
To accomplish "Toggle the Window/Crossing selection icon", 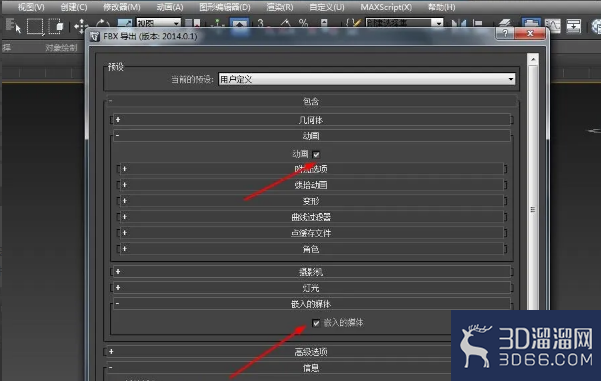I will click(57, 26).
